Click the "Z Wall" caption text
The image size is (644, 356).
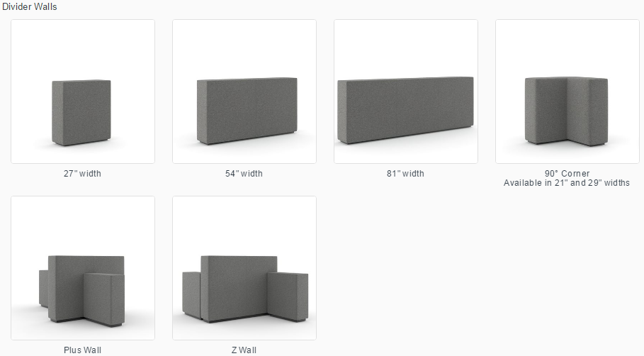[244, 350]
